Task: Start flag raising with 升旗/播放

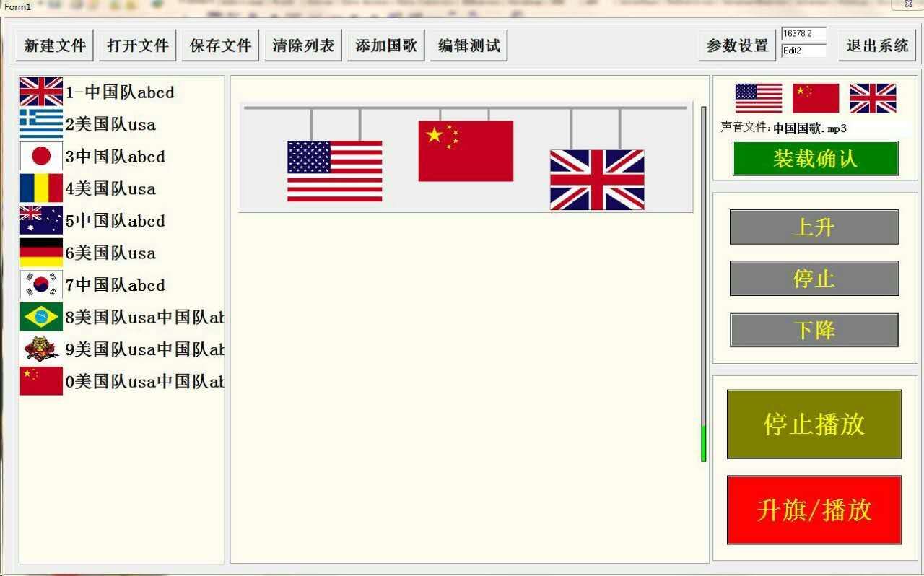Action: [814, 510]
